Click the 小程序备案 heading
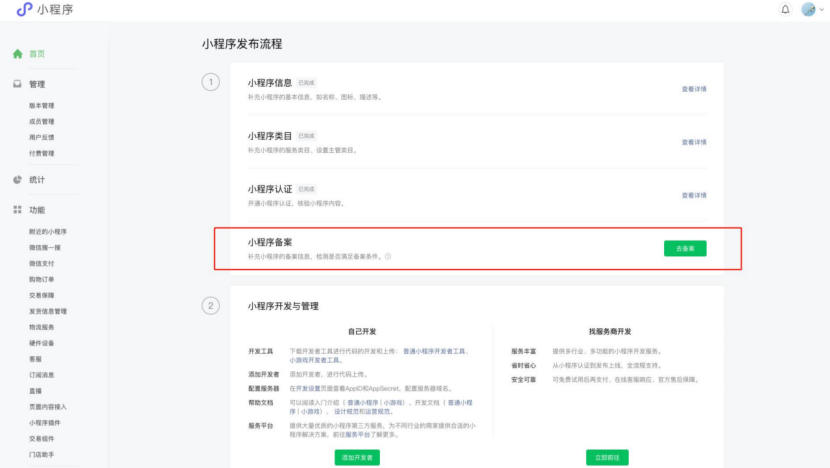The image size is (830, 468). 270,242
